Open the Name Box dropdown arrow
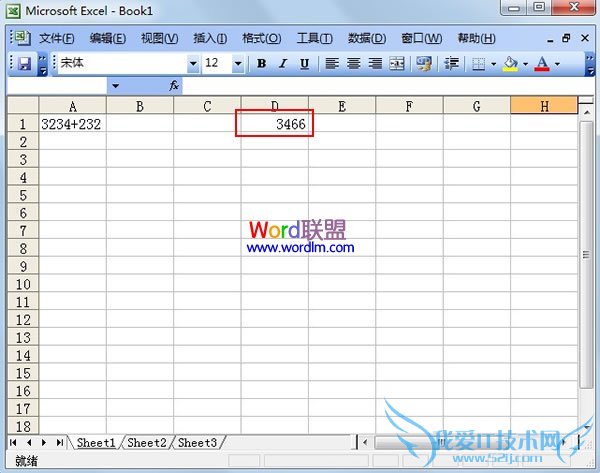 tap(115, 86)
